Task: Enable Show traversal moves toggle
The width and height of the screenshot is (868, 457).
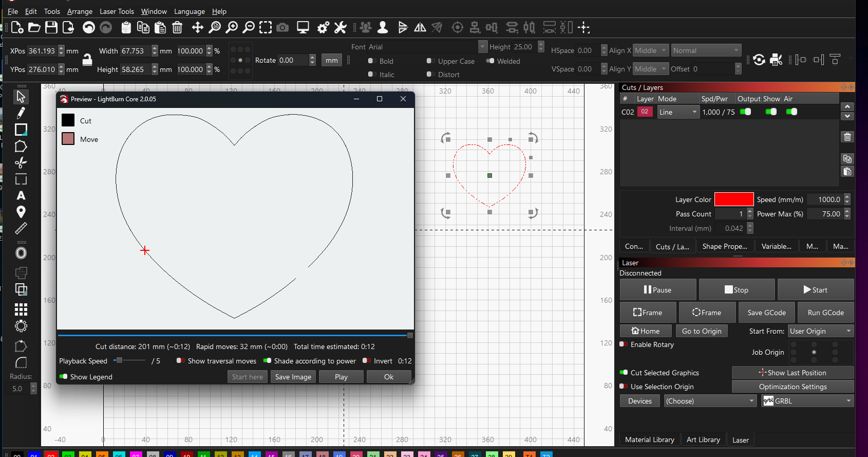Action: 181,361
